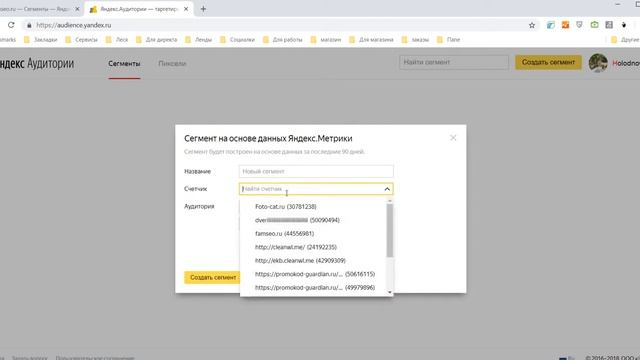Click the counter list scroll down arrow
Viewport: 640px width, 360px height.
[x=390, y=292]
